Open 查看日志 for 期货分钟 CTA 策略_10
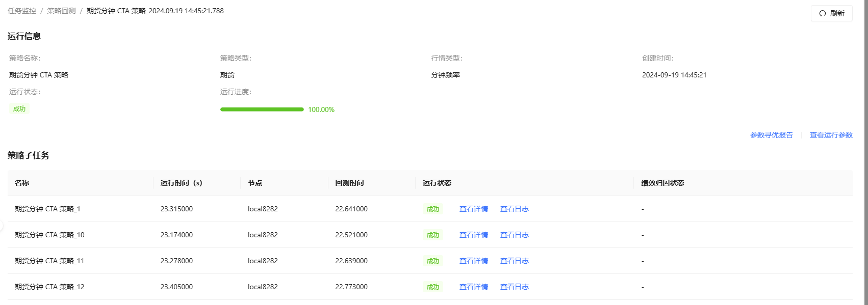This screenshot has height=305, width=868. 514,235
